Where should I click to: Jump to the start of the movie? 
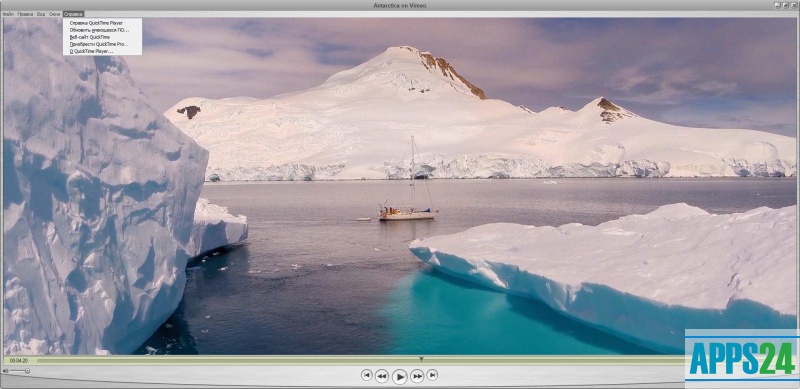point(366,375)
